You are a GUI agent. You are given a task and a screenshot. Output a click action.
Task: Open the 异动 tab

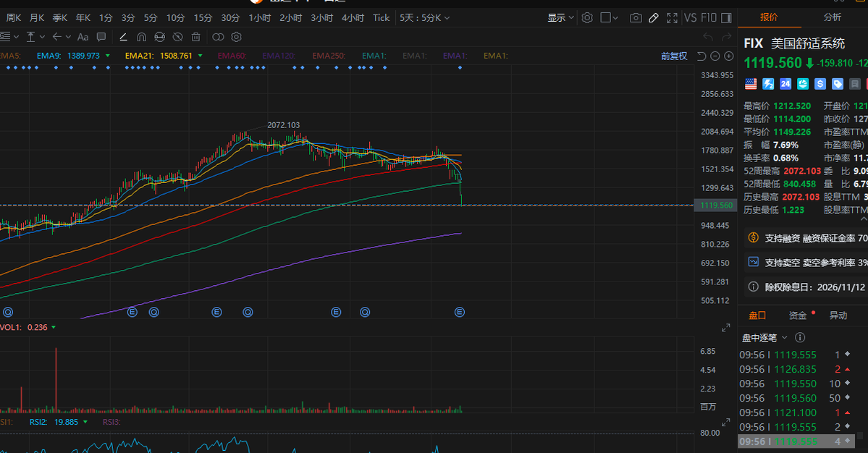pos(838,316)
